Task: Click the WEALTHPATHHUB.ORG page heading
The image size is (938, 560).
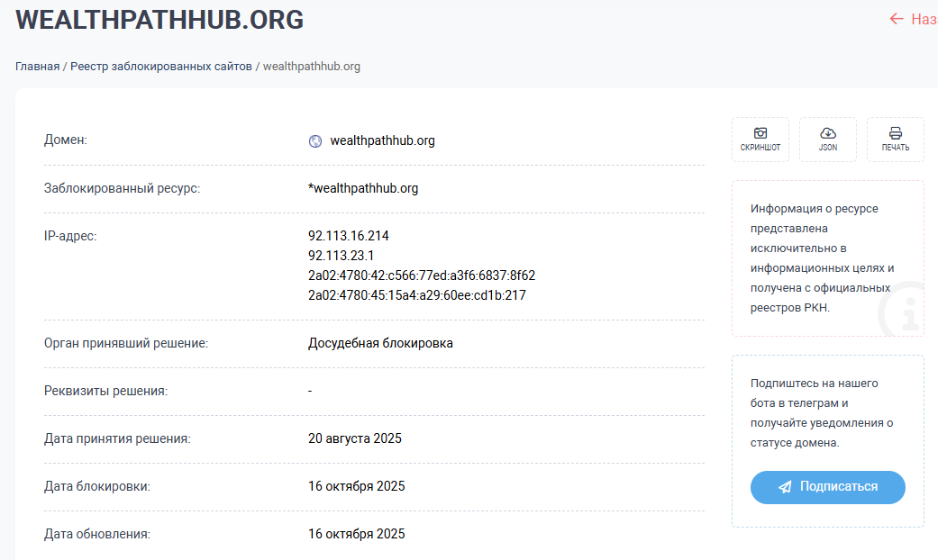Action: pyautogui.click(x=159, y=20)
